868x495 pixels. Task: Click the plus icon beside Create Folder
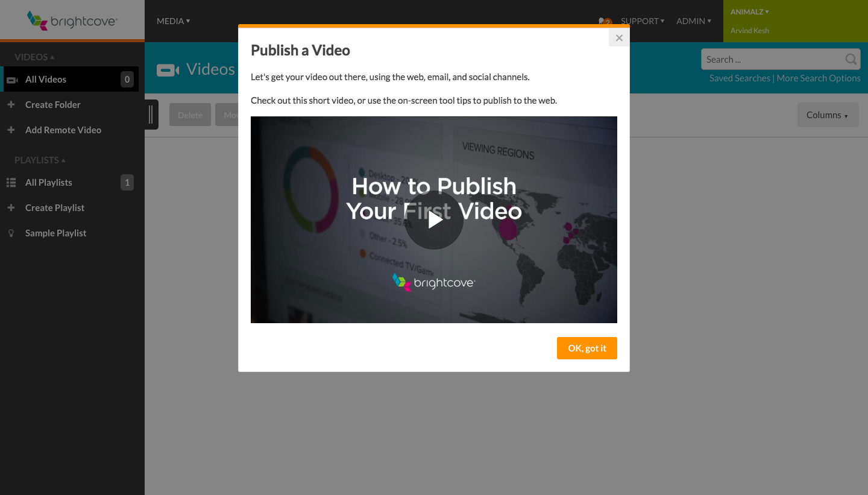tap(11, 104)
